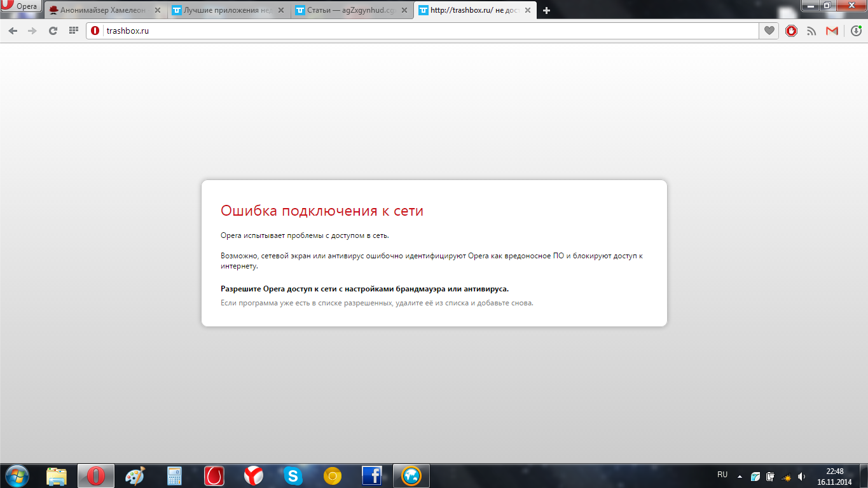Open the Opera main menu button
Viewport: 868px width, 488px height.
(21, 6)
